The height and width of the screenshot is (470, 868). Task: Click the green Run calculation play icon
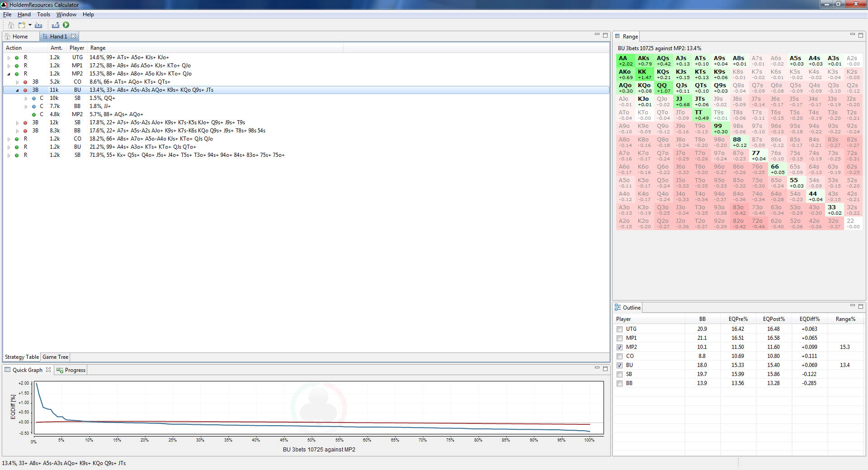click(x=66, y=25)
